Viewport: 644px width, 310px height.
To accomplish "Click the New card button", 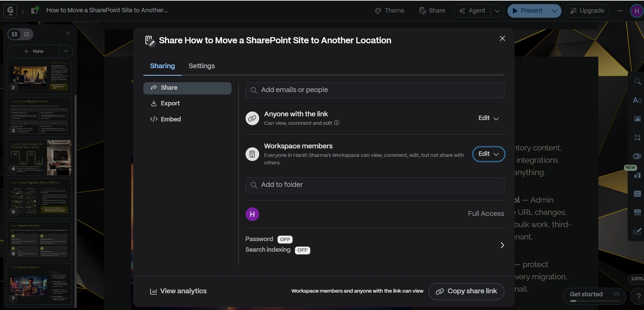I will (x=33, y=51).
